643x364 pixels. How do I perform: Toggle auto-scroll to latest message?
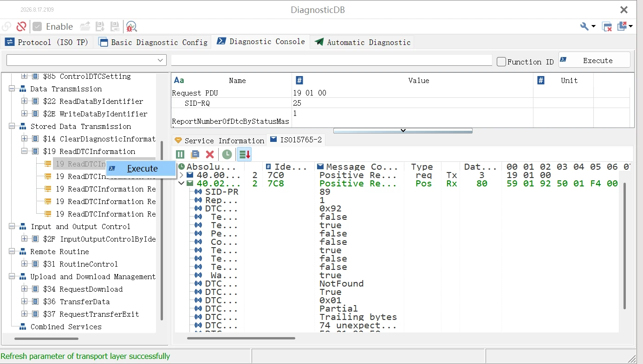coord(245,154)
